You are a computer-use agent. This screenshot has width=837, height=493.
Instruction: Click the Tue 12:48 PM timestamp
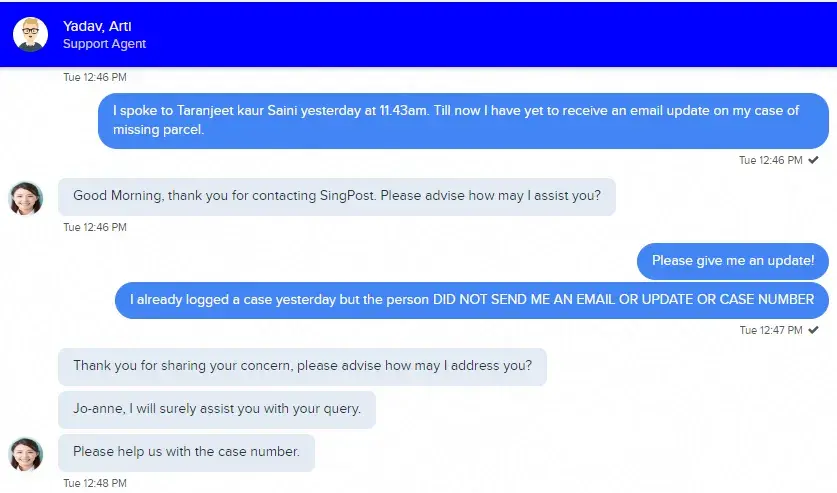(x=95, y=484)
